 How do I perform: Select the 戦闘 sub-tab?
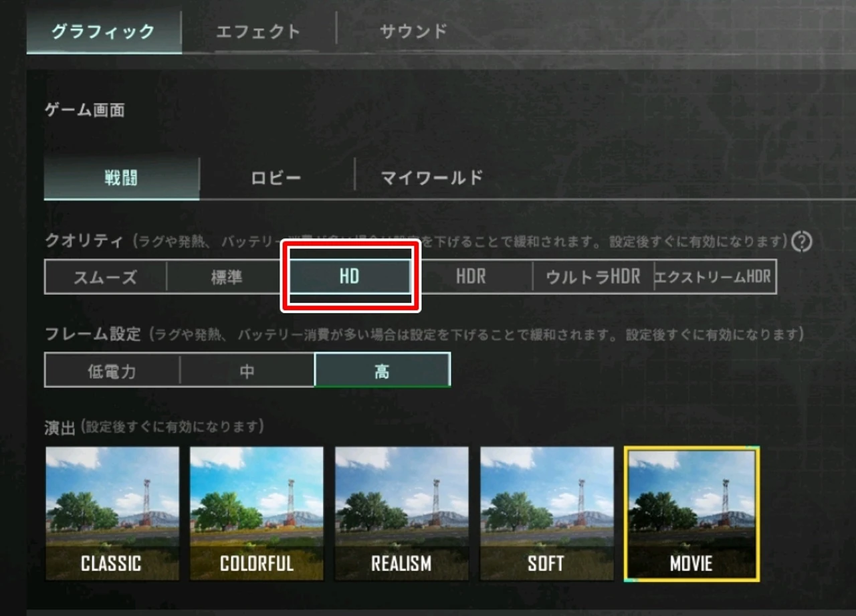point(122,178)
